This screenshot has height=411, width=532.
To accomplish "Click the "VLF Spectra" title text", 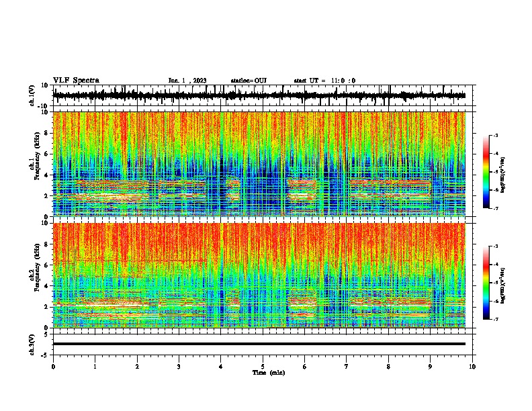I will (76, 81).
